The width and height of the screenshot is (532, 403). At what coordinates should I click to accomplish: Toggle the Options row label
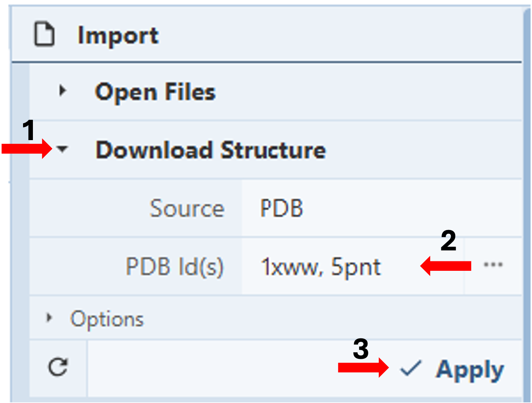pos(107,319)
